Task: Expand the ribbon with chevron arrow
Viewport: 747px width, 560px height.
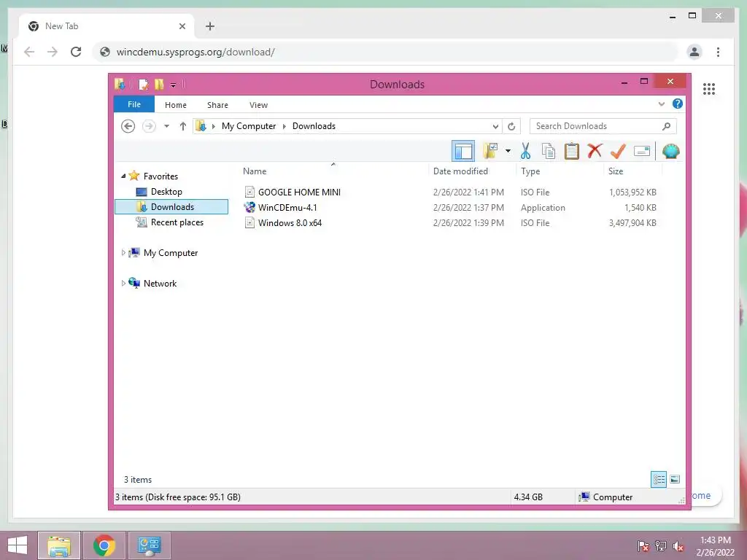Action: [x=661, y=104]
